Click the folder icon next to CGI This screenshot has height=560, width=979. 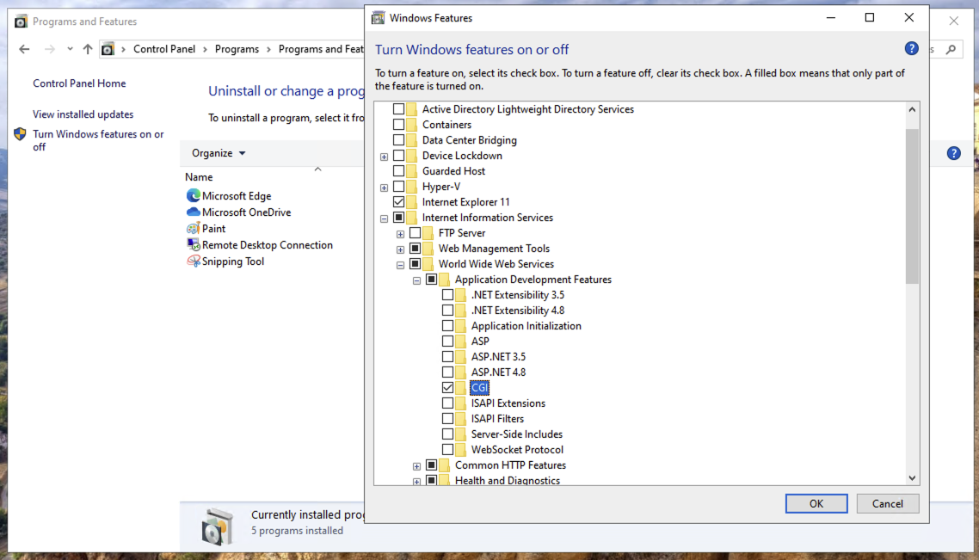[460, 388]
